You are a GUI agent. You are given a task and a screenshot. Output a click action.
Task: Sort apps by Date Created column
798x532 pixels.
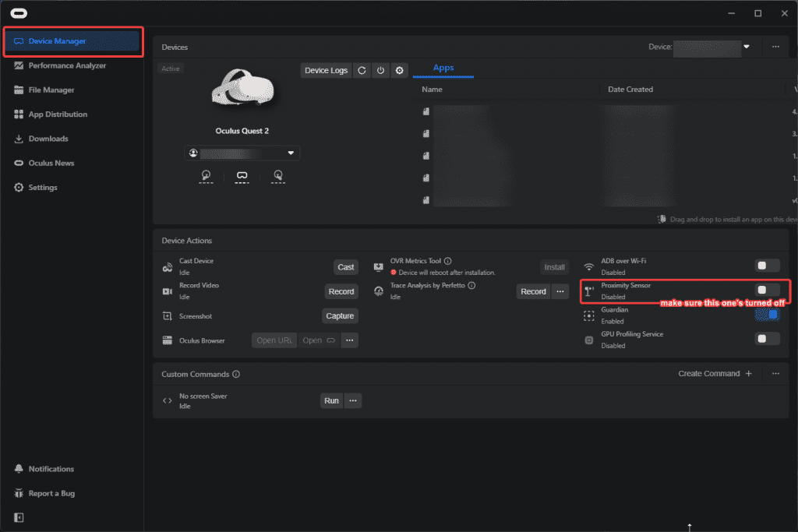(x=630, y=90)
